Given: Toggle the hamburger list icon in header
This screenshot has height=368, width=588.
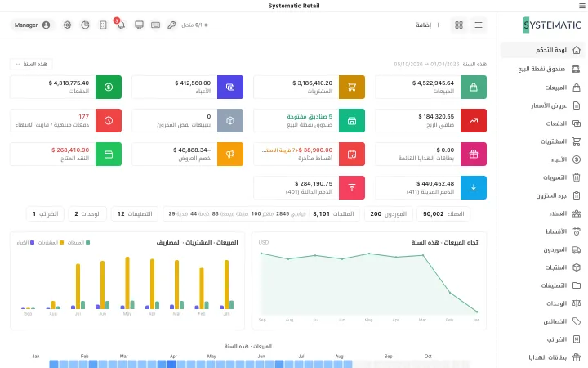Looking at the screenshot, I should pyautogui.click(x=479, y=25).
